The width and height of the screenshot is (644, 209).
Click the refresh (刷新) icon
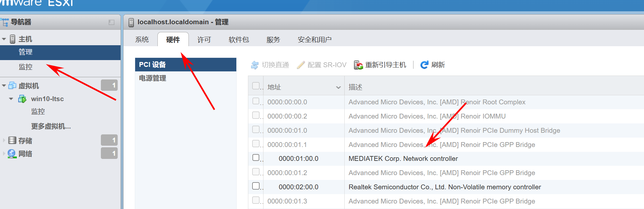424,65
